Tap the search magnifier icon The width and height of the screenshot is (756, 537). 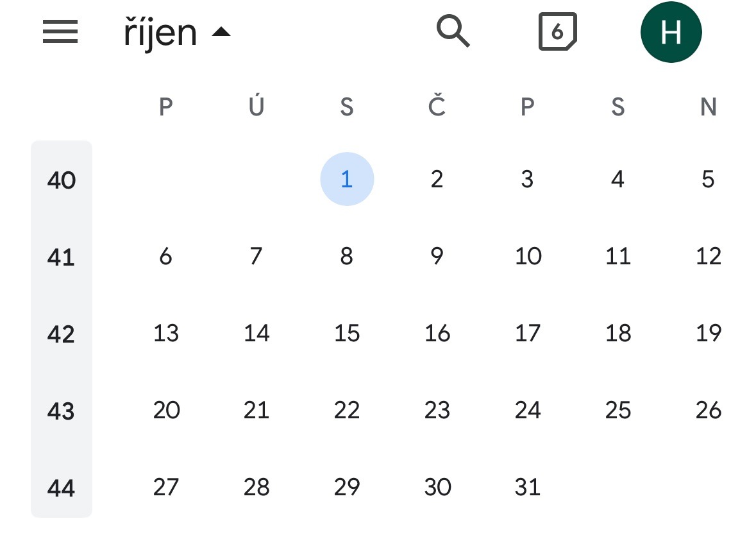pos(453,31)
